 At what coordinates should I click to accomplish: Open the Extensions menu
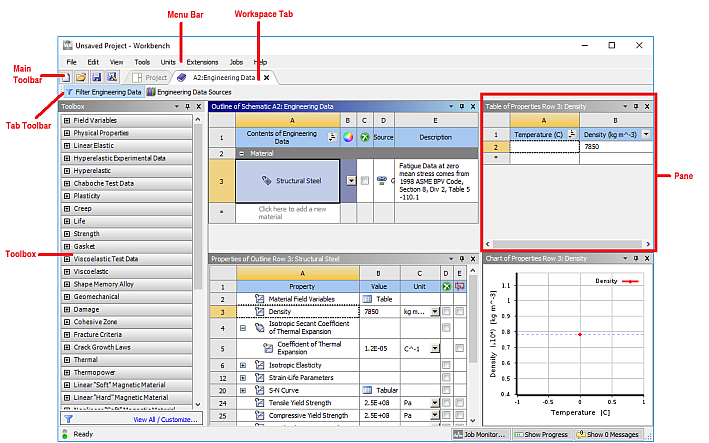[202, 62]
